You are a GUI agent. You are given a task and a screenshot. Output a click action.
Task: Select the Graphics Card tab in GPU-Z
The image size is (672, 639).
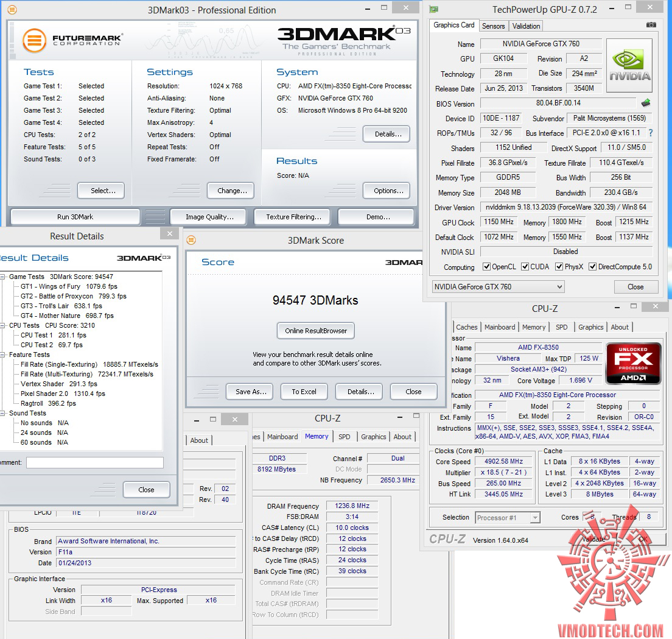click(x=453, y=25)
